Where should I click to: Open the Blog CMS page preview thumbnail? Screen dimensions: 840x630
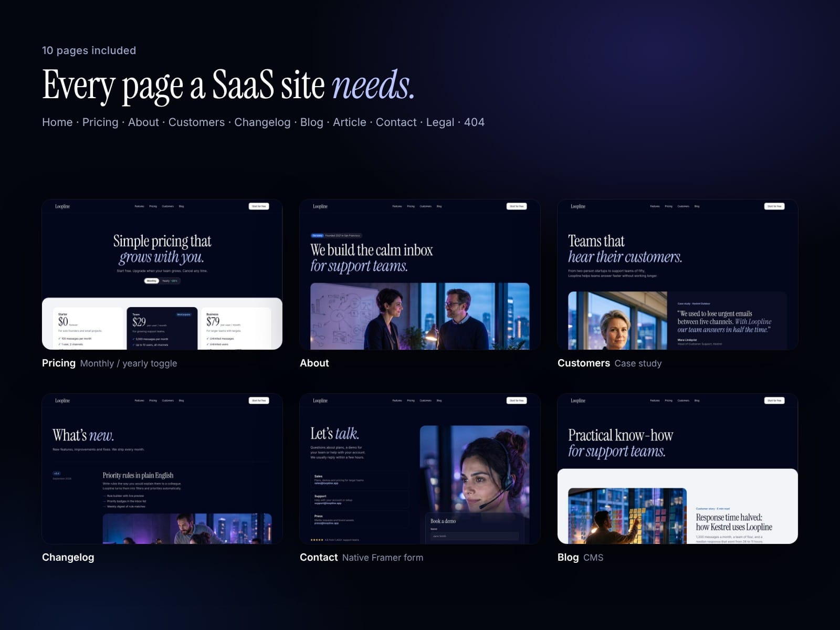click(678, 469)
